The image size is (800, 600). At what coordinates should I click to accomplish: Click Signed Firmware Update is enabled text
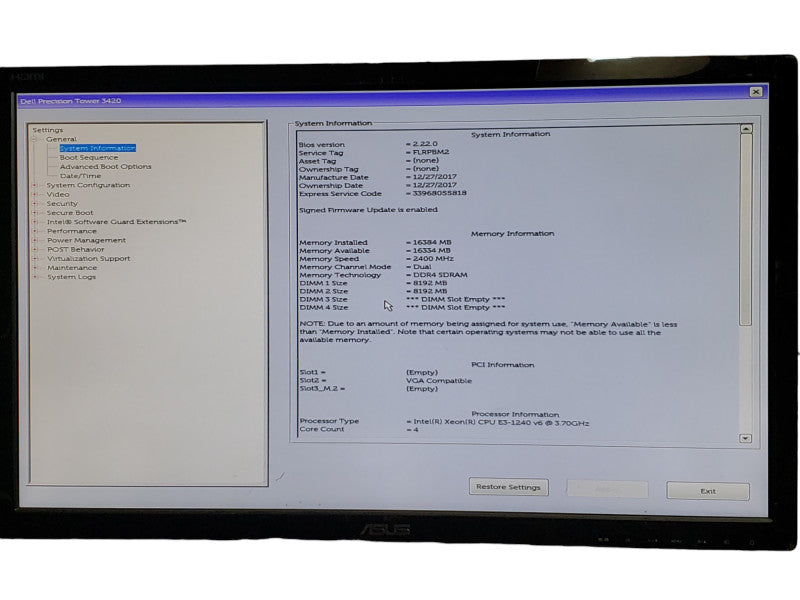(368, 210)
